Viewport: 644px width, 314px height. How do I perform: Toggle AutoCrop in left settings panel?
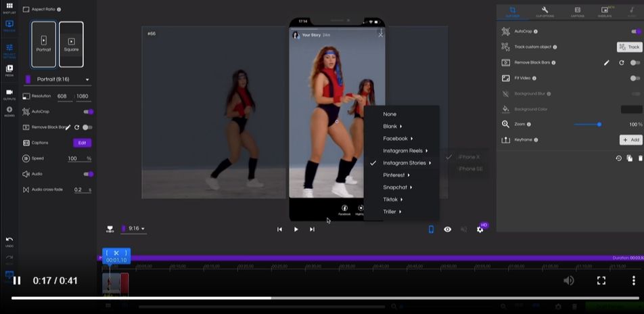pos(89,112)
